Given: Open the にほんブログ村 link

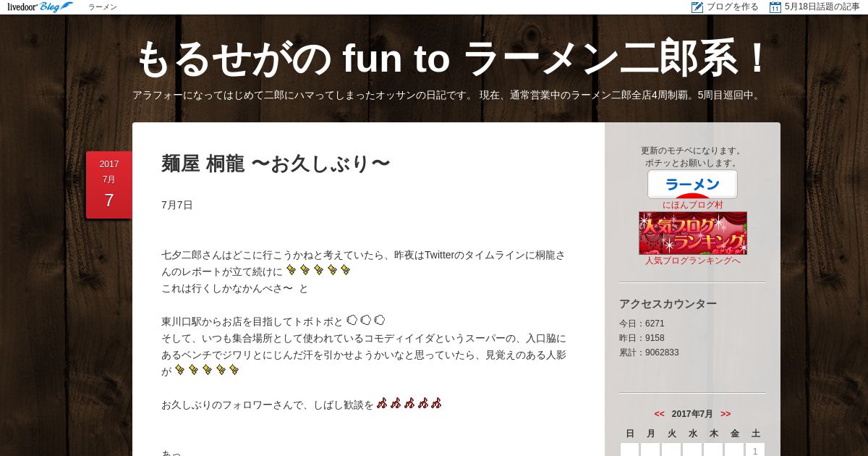Looking at the screenshot, I should tap(693, 205).
